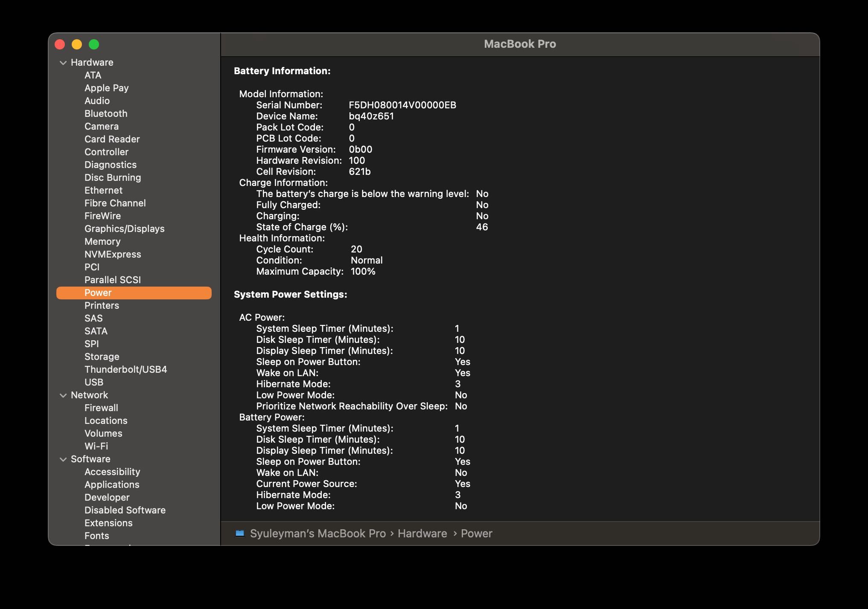Select Apple Pay in the sidebar
This screenshot has height=609, width=868.
tap(106, 88)
